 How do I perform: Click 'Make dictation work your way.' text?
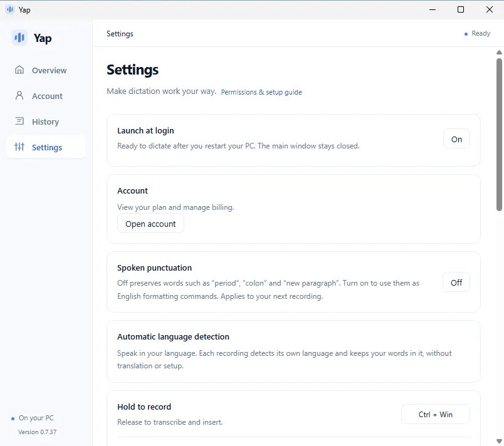[161, 91]
